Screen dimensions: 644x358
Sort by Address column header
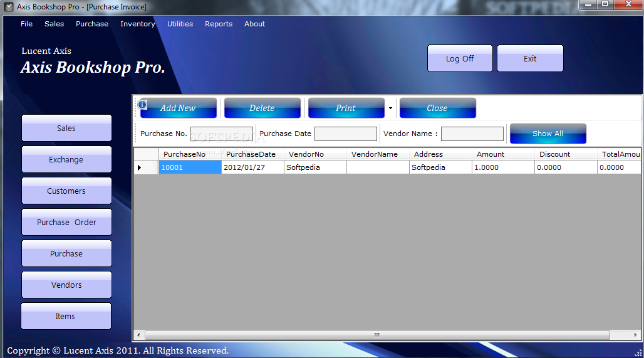click(x=440, y=154)
